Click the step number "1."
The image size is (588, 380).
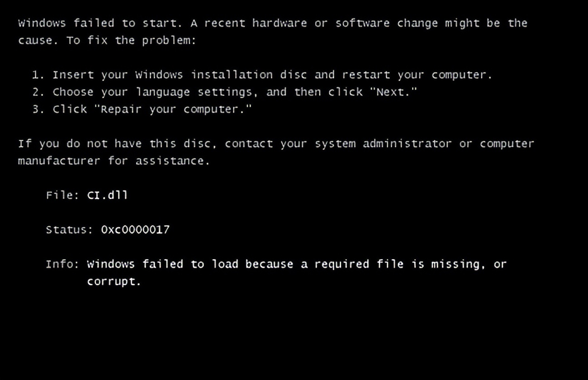tap(38, 75)
